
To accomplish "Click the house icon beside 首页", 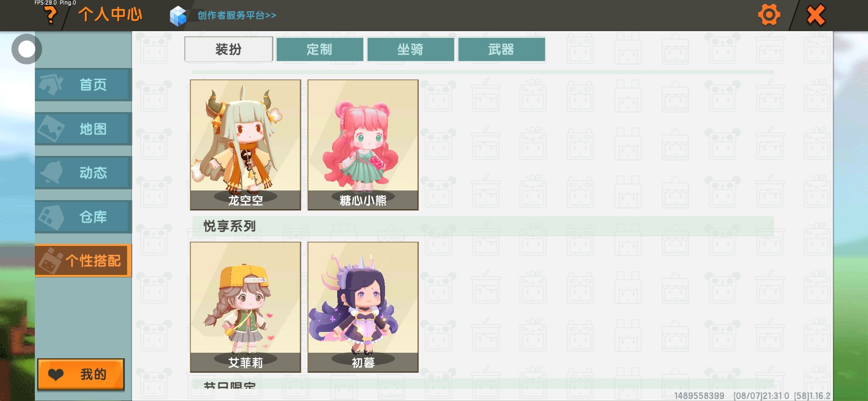I will (x=51, y=84).
